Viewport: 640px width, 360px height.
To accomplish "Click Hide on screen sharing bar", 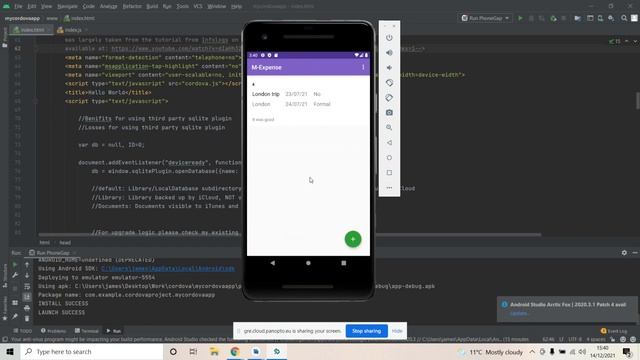I will coord(397,331).
